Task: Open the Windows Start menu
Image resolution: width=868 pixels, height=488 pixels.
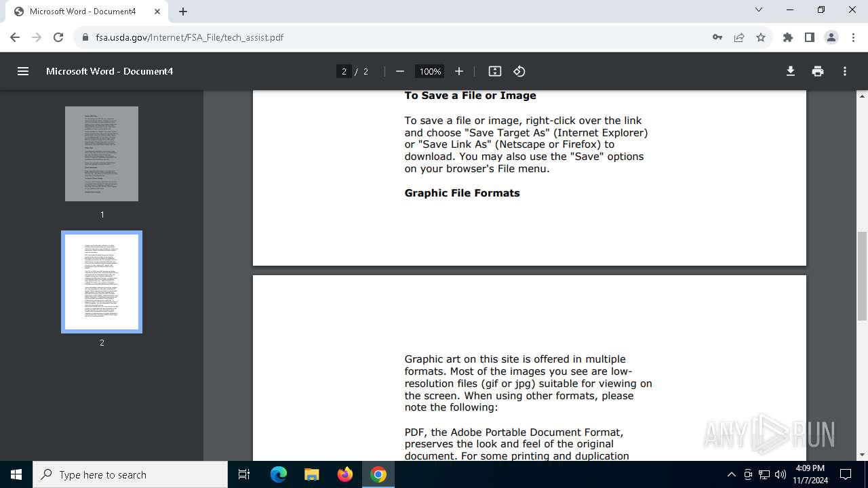Action: point(16,474)
